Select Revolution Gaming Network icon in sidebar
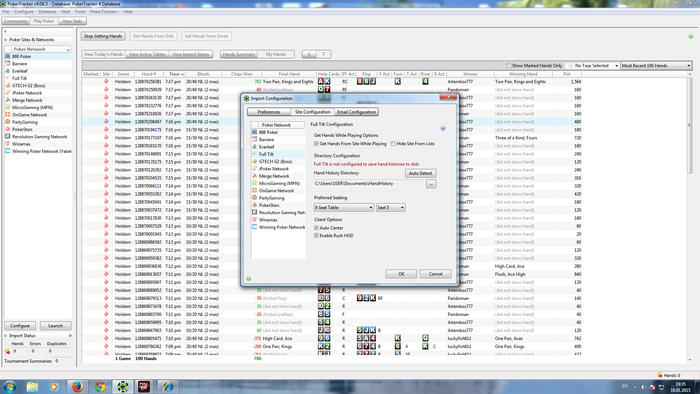Image resolution: width=700 pixels, height=394 pixels. tap(8, 137)
